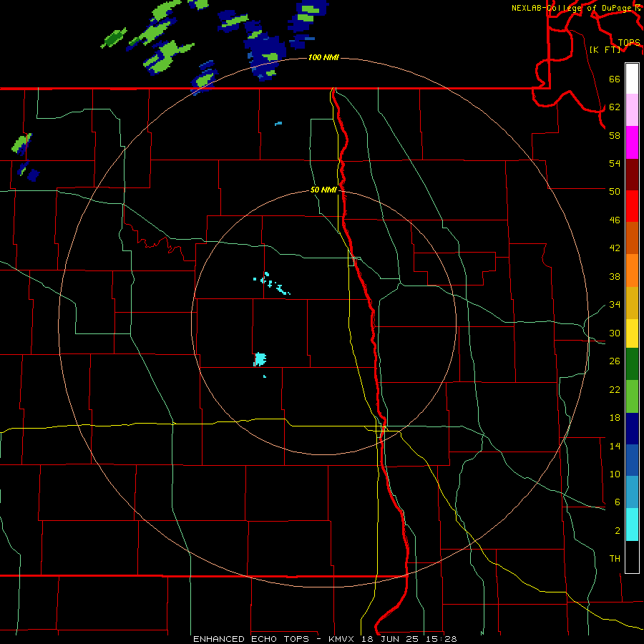This screenshot has height=644, width=644.
Task: Click the '14' legend value
Action: point(615,446)
